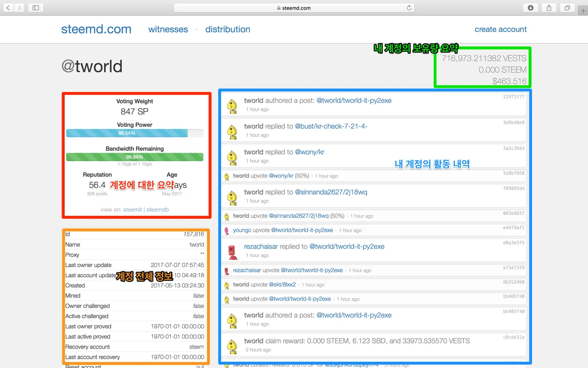Viewport: 588px width, 368px height.
Task: Reload the page from the address bar
Action: click(x=409, y=8)
